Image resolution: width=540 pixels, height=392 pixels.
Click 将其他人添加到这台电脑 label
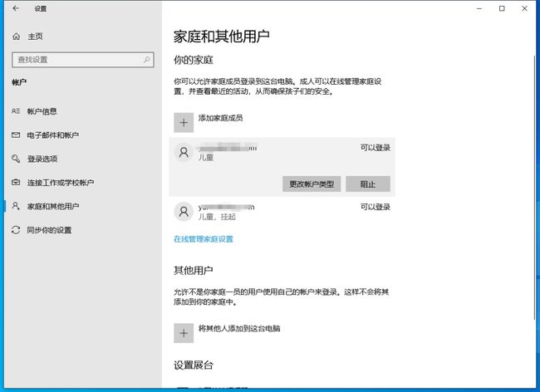click(239, 328)
